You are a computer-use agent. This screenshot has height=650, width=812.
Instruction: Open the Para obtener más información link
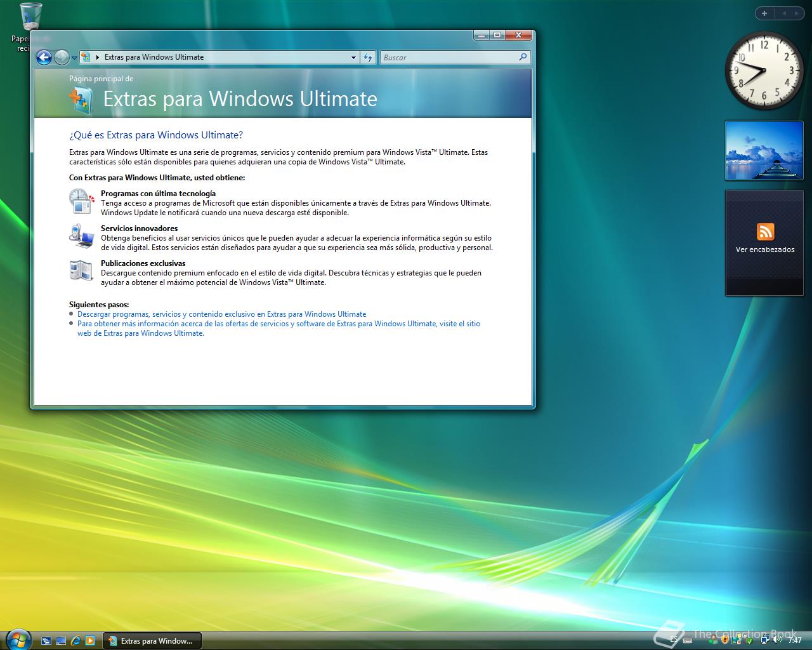[278, 328]
